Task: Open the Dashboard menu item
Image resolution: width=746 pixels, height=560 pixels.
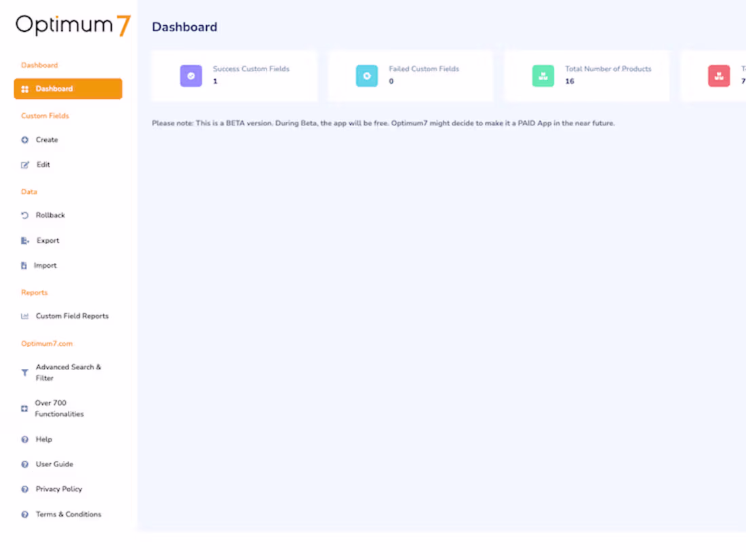Action: [68, 89]
